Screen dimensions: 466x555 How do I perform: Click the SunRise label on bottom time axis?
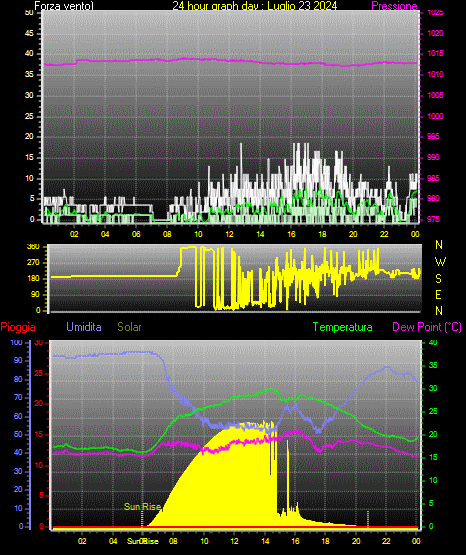coord(143,541)
